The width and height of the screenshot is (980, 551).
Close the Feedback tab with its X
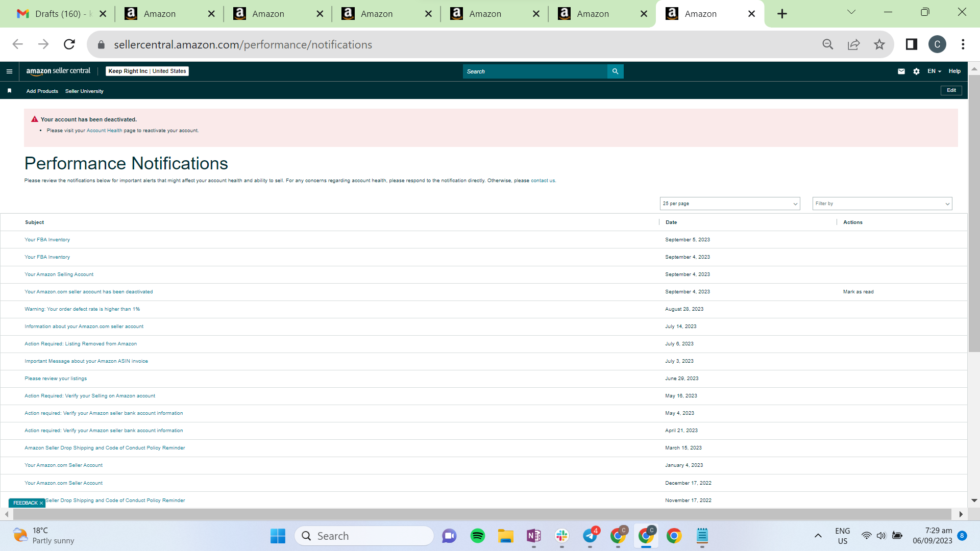pyautogui.click(x=41, y=503)
